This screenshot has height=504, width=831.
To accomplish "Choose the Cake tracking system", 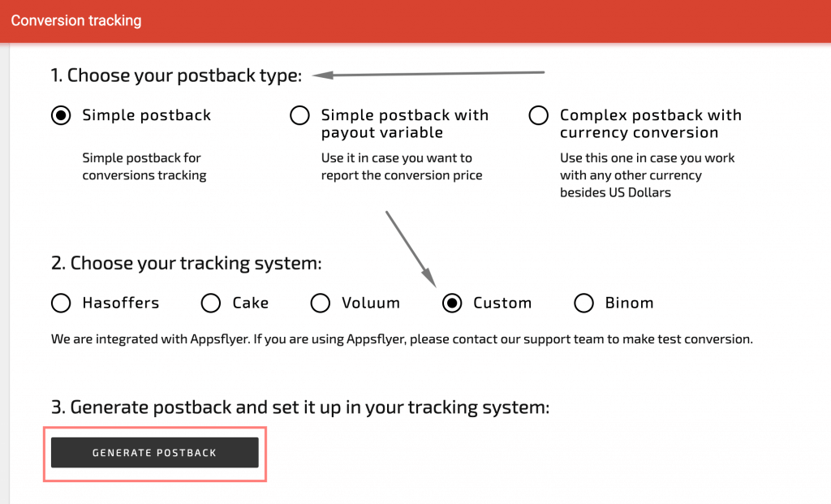I will [x=209, y=303].
